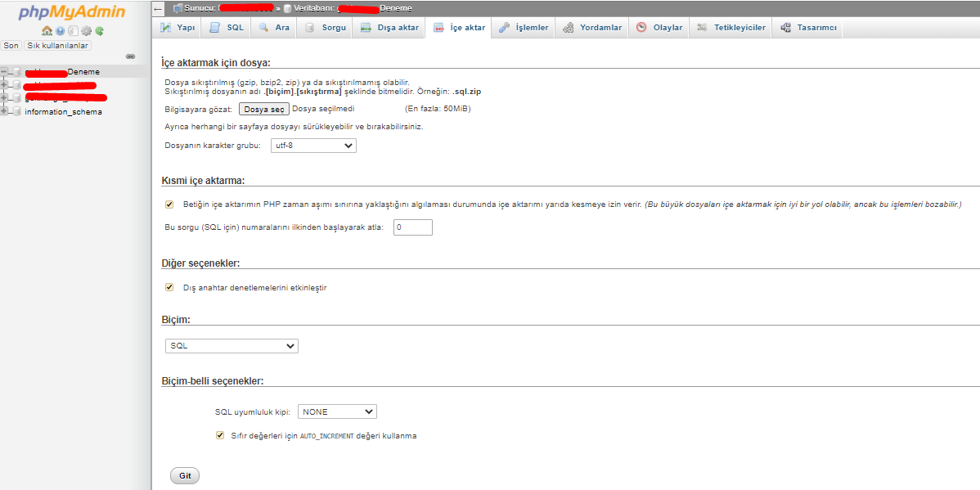Open the Ara search tab

click(274, 28)
